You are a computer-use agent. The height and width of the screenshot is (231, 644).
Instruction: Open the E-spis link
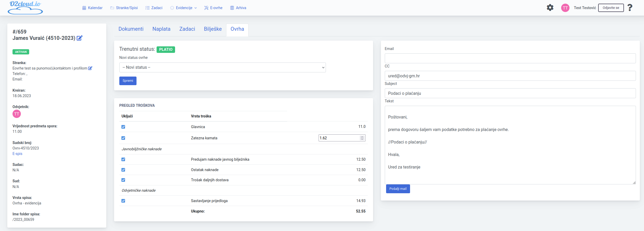pyautogui.click(x=17, y=154)
